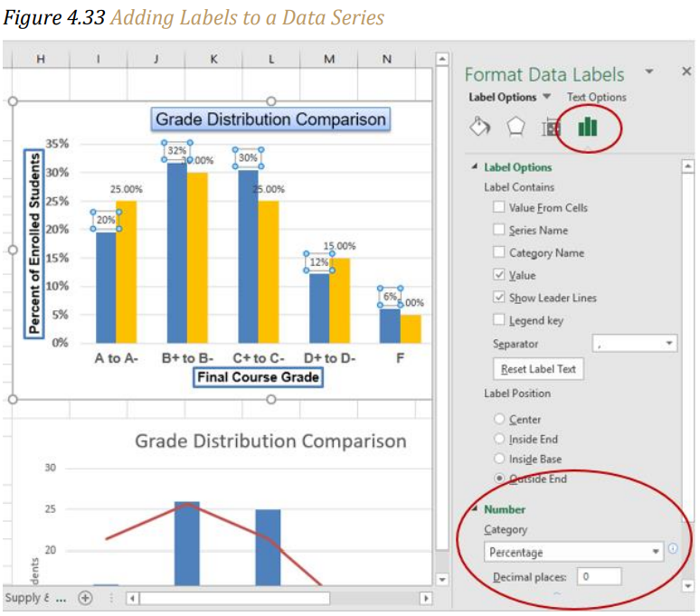
Task: Open the Fill & Line paint bucket icon
Action: pos(480,128)
